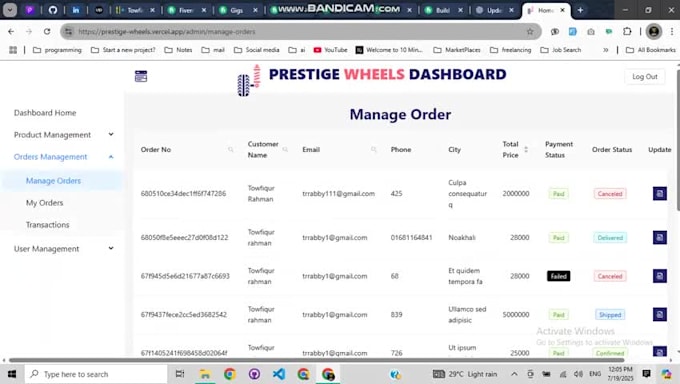Open YouTube bookmark
The image size is (680, 384).
click(330, 50)
